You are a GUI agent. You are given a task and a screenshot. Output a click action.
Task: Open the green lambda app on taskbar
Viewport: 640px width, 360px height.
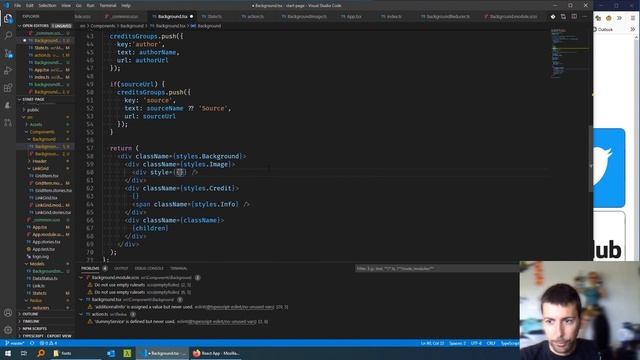click(127, 353)
